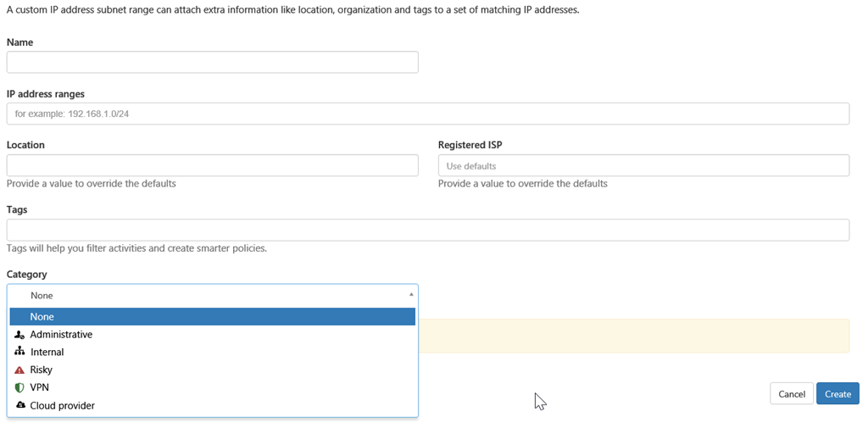Select Cloud provider category option
The height and width of the screenshot is (428, 868).
coord(62,405)
